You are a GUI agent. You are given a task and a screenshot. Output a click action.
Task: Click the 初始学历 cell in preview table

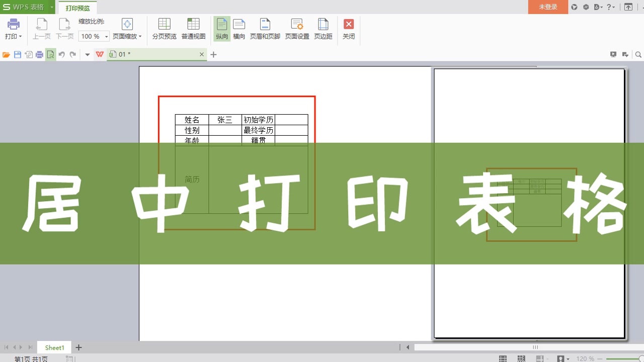coord(259,120)
